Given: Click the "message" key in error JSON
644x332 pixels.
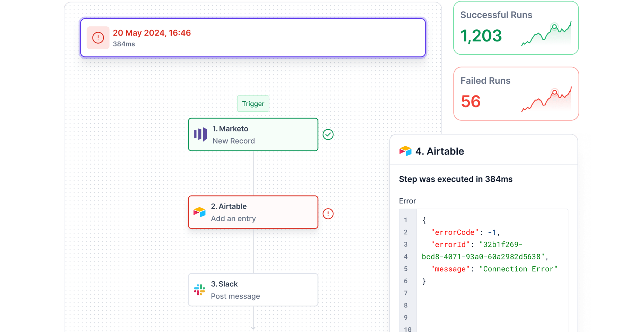Looking at the screenshot, I should coord(450,269).
